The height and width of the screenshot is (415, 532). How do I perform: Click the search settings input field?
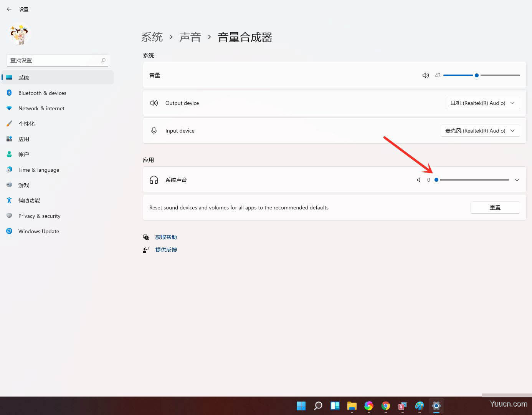pos(58,60)
